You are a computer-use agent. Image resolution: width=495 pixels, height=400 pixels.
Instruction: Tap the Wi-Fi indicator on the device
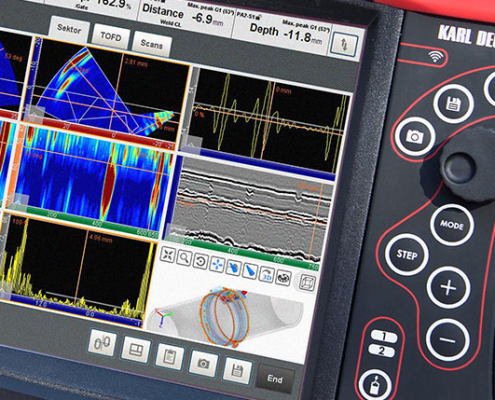(x=436, y=56)
